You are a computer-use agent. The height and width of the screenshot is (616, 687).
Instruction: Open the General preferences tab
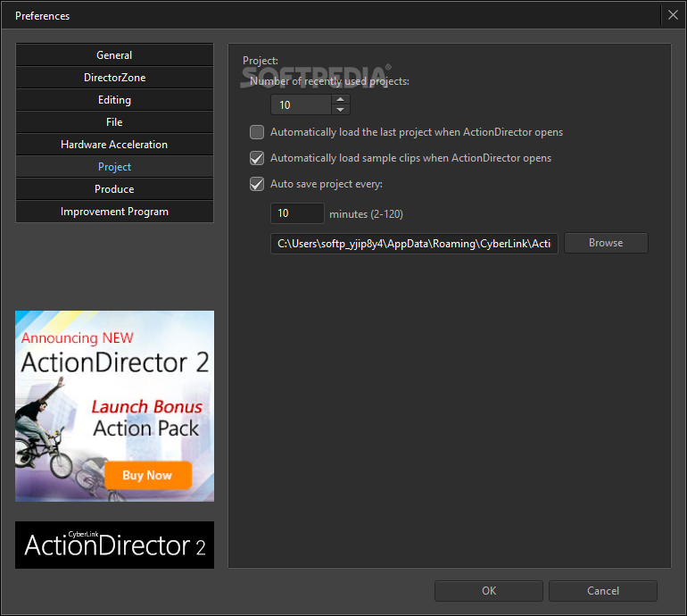[114, 55]
